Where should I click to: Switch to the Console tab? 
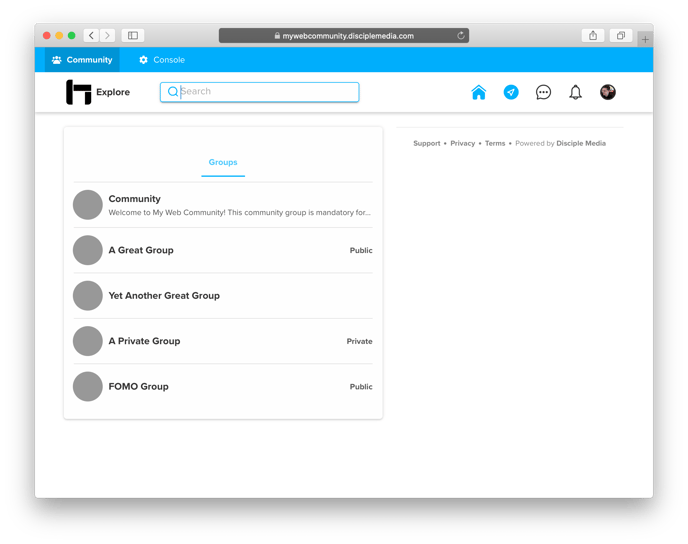(162, 60)
